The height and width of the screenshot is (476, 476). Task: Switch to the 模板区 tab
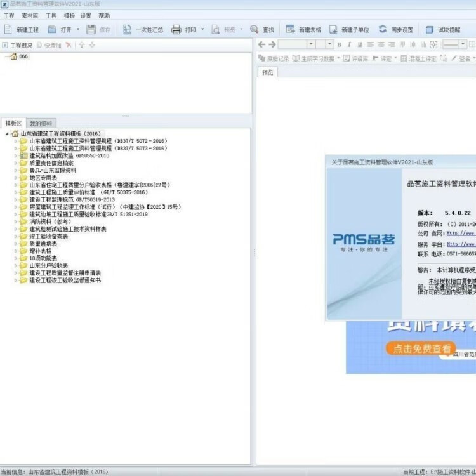click(x=13, y=123)
